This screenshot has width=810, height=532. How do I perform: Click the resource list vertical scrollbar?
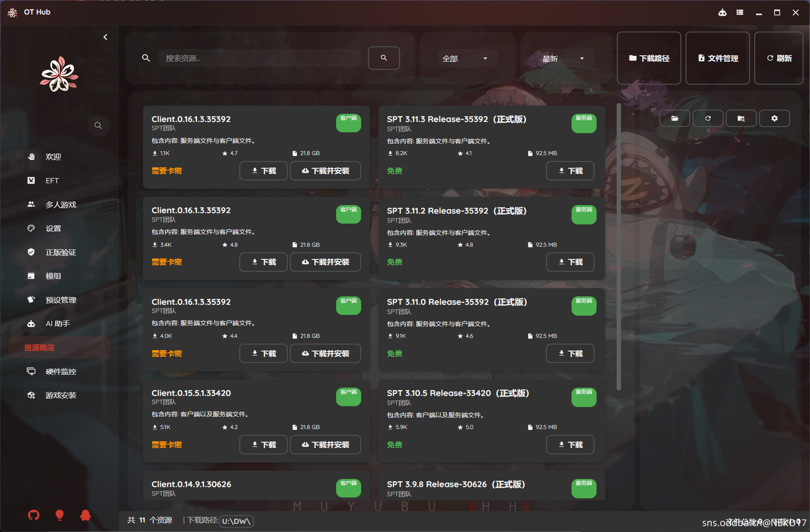click(619, 247)
